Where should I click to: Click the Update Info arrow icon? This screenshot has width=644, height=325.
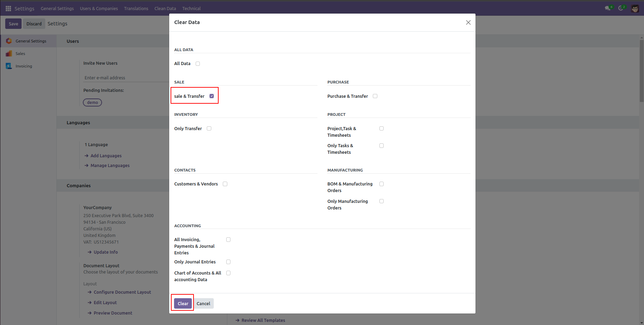(89, 252)
